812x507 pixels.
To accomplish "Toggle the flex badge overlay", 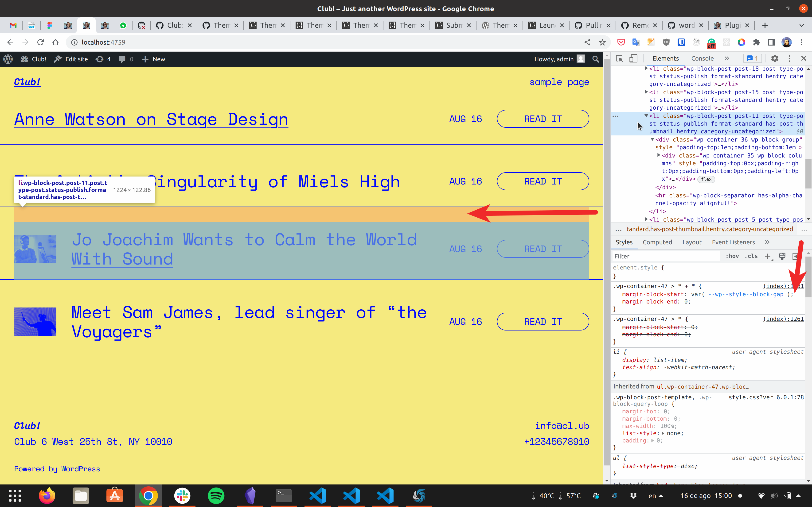I will tap(706, 179).
